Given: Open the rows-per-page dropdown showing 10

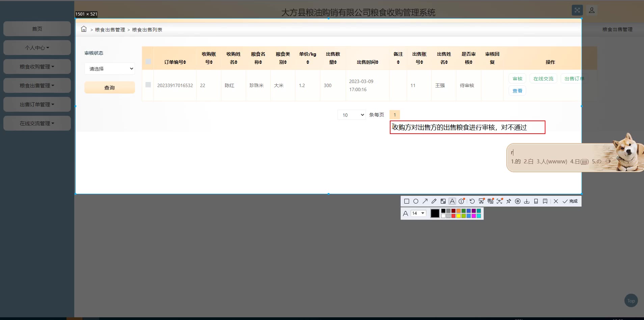Looking at the screenshot, I should click(352, 115).
